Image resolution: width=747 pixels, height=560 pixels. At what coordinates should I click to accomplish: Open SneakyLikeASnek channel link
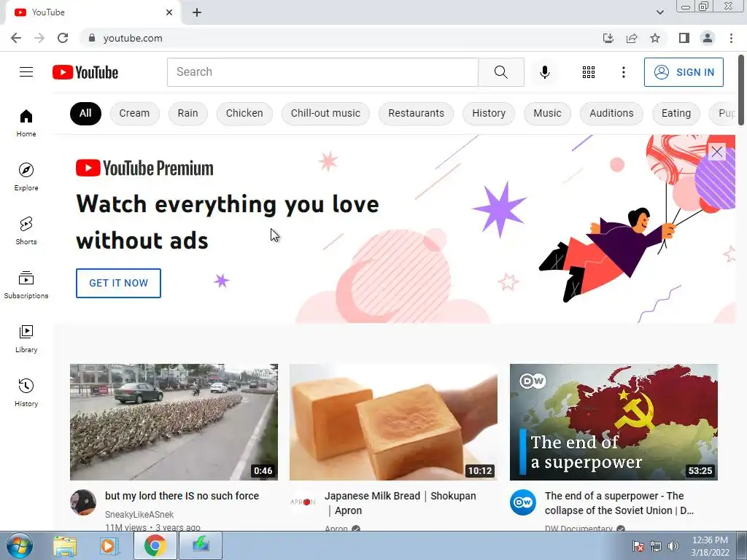coord(139,514)
